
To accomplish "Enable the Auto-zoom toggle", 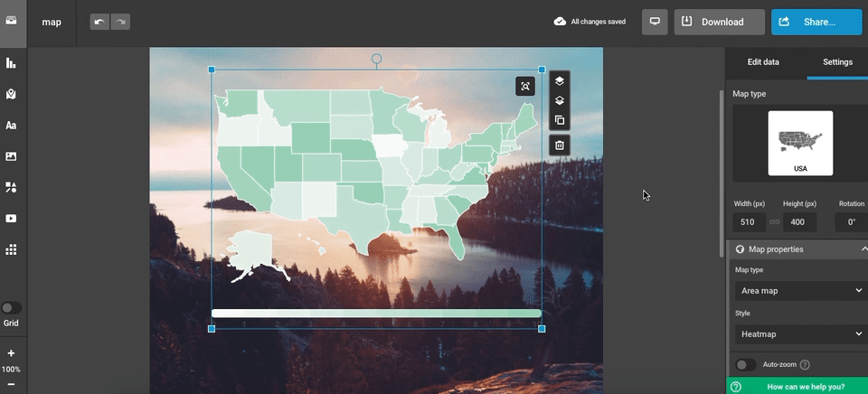I will point(745,364).
